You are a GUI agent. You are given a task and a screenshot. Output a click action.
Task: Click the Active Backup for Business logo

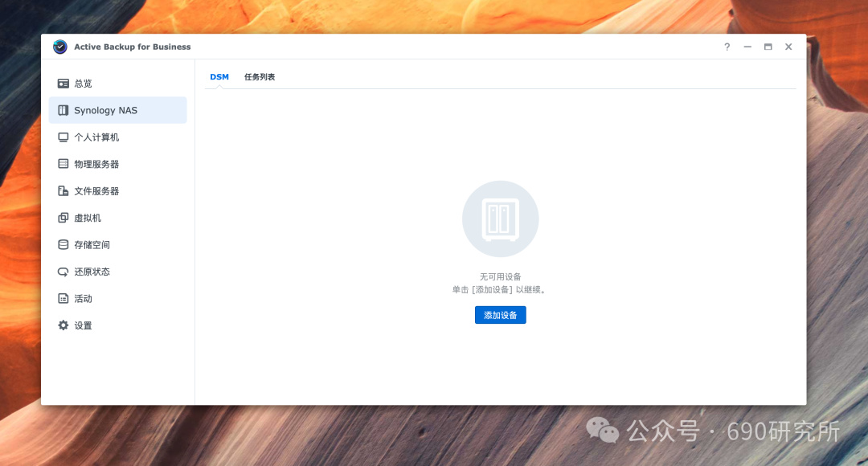[x=59, y=47]
